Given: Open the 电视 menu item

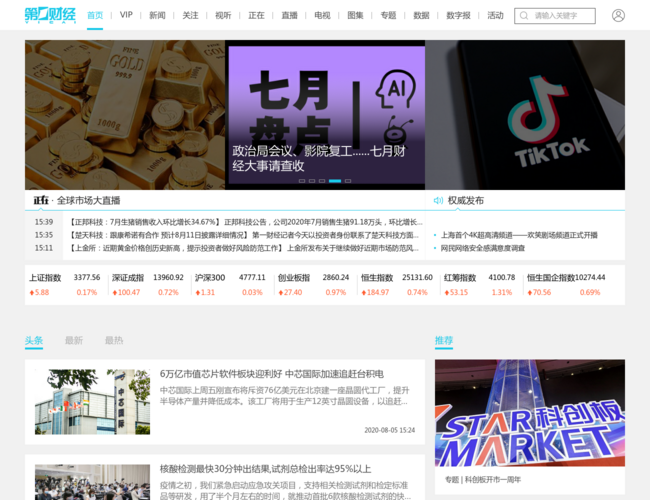Looking at the screenshot, I should pyautogui.click(x=322, y=15).
